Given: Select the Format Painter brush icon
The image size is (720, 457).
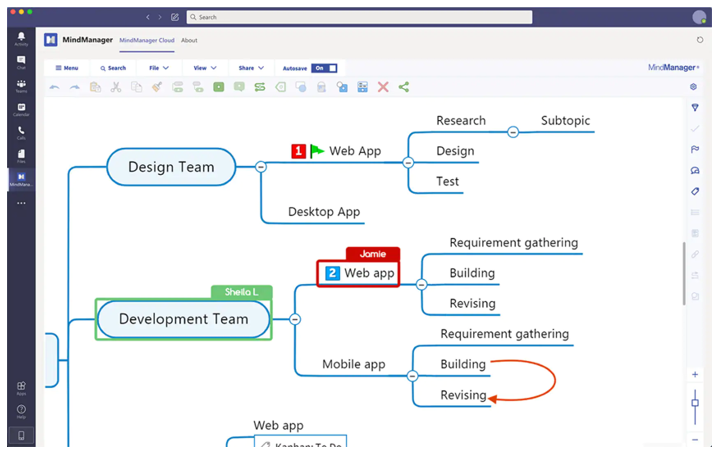Looking at the screenshot, I should tap(157, 88).
